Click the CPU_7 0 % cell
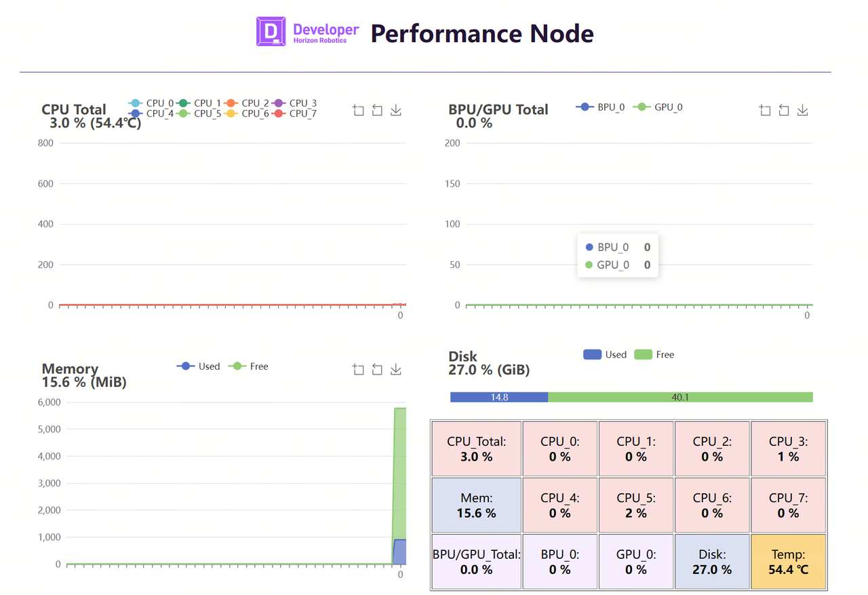The width and height of the screenshot is (868, 595). (789, 505)
